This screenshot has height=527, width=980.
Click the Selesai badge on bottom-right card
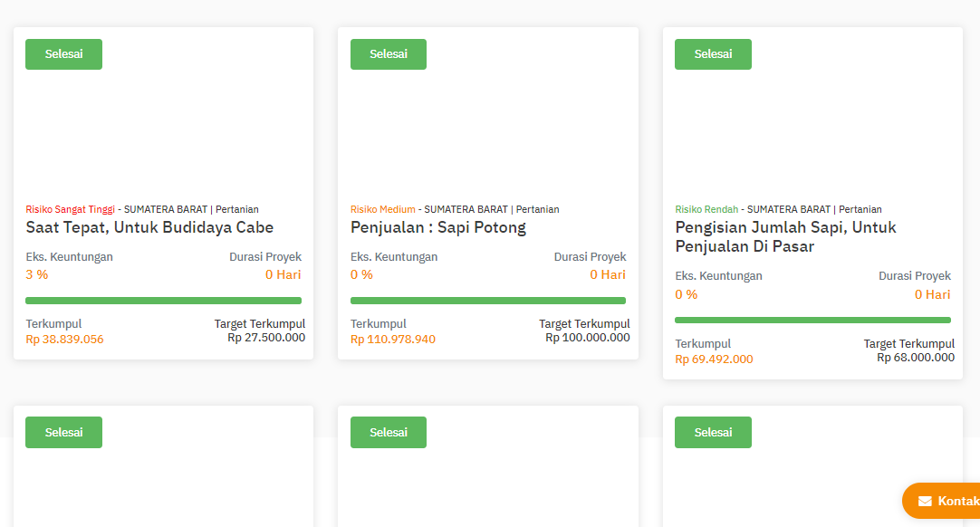tap(713, 432)
